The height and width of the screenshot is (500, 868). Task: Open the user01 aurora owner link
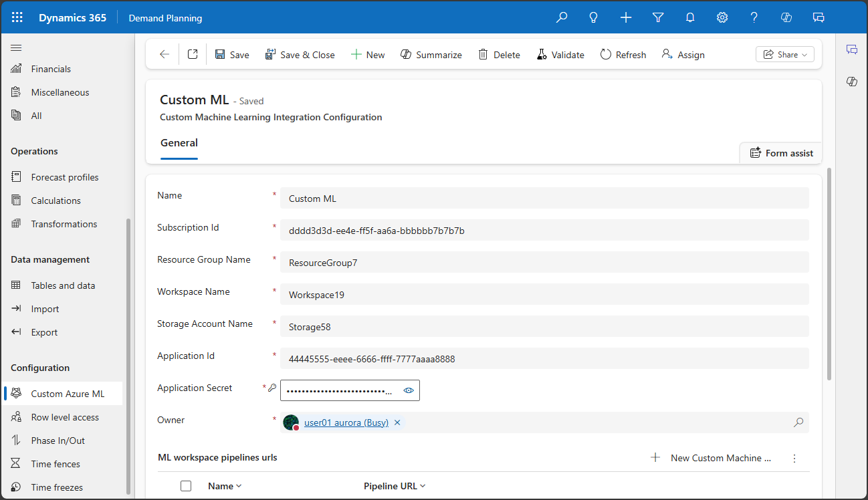346,422
